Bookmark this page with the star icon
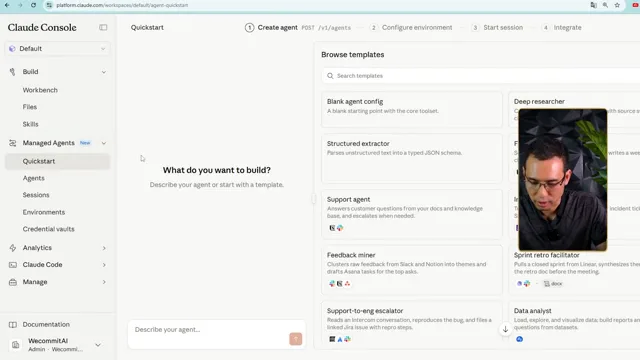 617,5
